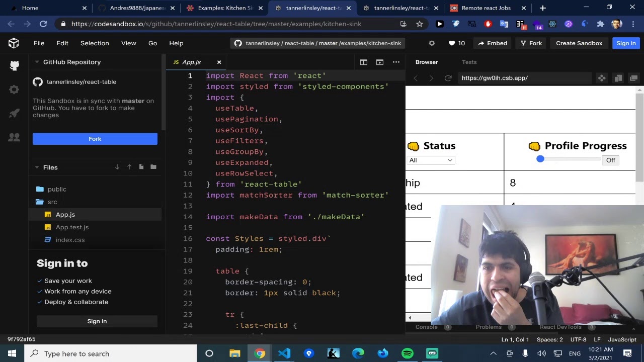Click the blue Fork button in sidebar
Screen dimensions: 644x362
95,139
